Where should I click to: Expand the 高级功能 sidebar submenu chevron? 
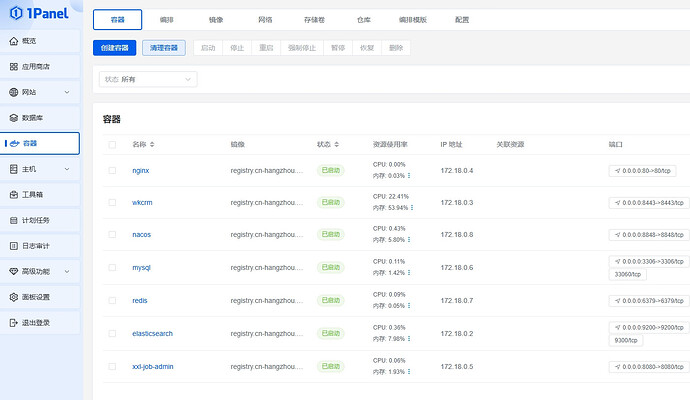click(x=67, y=272)
